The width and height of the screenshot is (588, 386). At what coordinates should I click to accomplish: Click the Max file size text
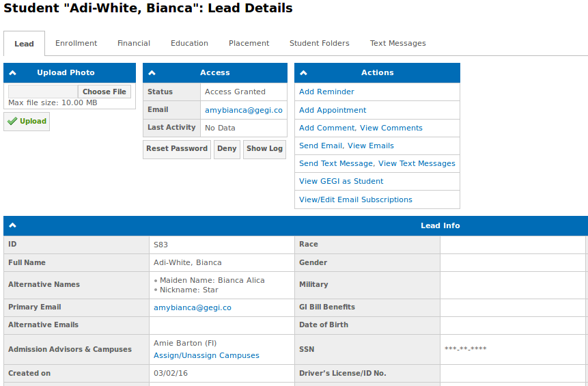53,102
